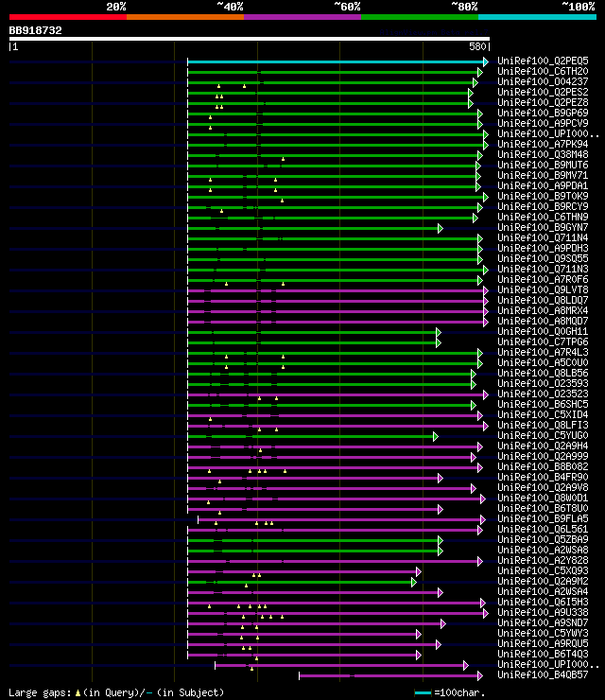The height and width of the screenshot is (700, 605).
Task: Click the red 20% identity legend segment
Action: pos(68,17)
